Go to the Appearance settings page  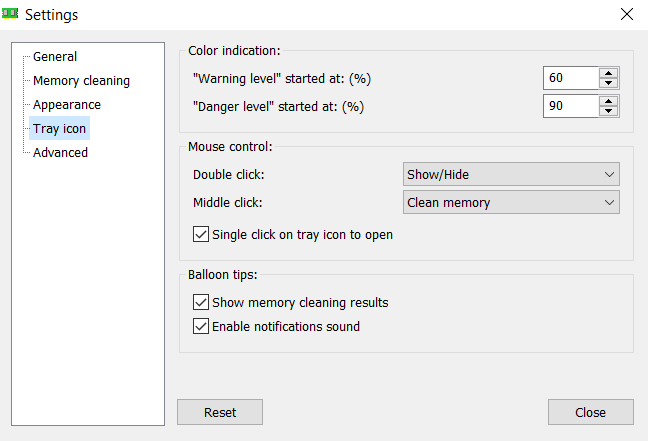(x=66, y=105)
